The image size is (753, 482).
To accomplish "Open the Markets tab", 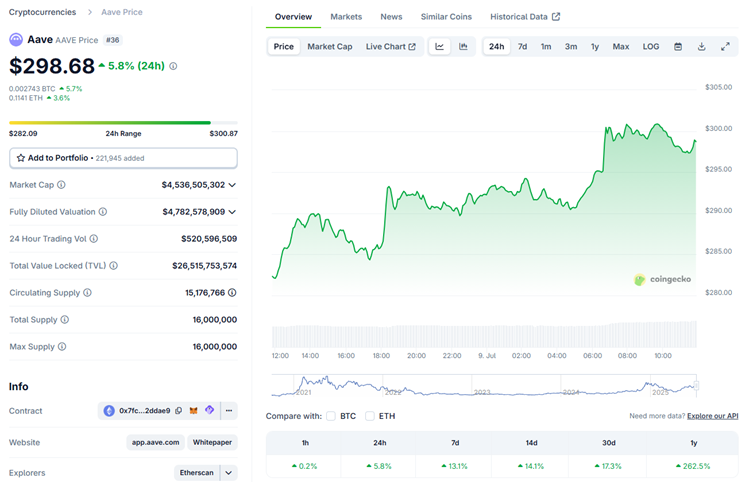I will (346, 17).
